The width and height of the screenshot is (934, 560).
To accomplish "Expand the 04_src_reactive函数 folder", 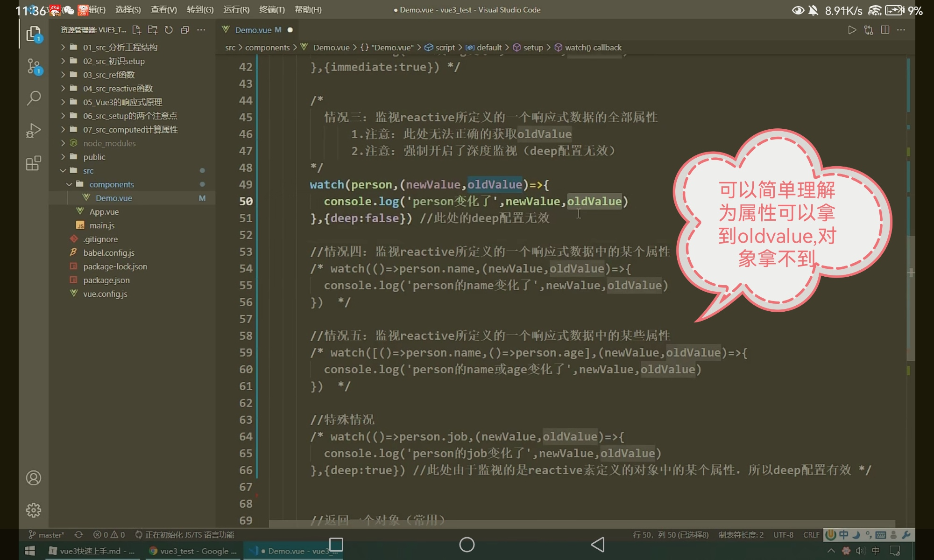I will pos(118,88).
